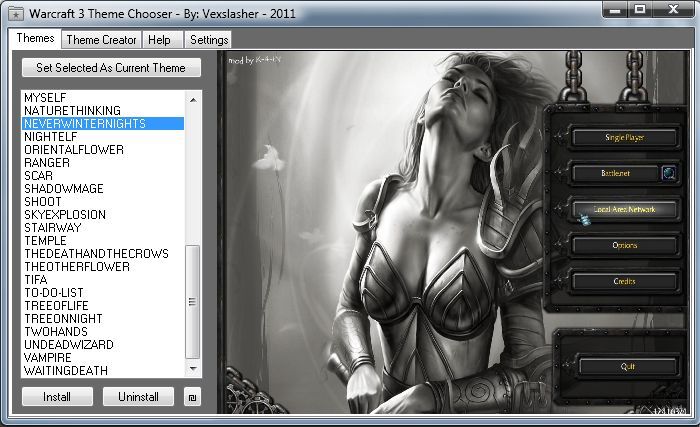The width and height of the screenshot is (700, 427).
Task: Click Single Player in theme preview
Action: (x=624, y=138)
